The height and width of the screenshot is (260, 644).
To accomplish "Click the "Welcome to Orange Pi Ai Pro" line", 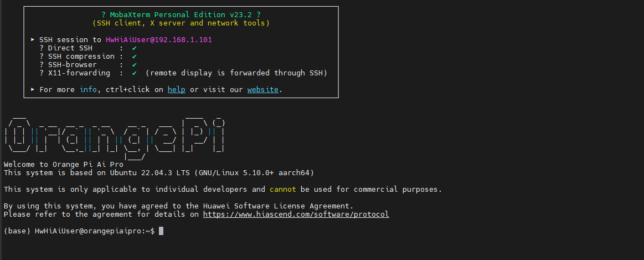I will (x=63, y=164).
